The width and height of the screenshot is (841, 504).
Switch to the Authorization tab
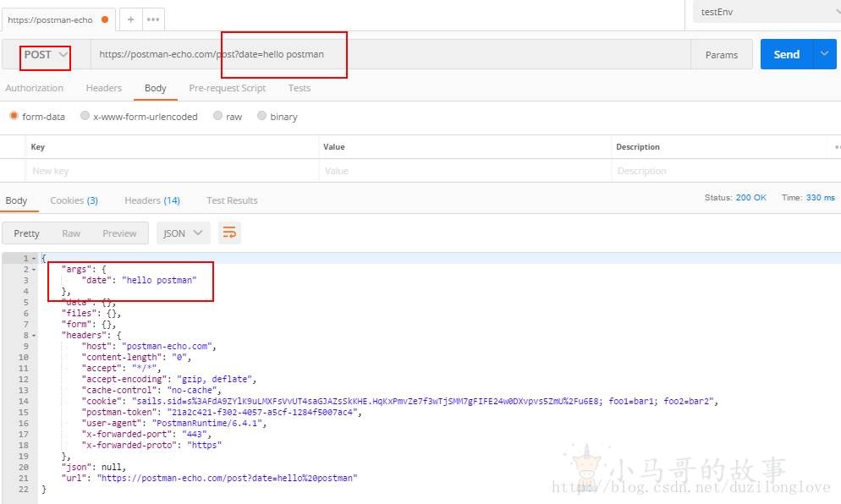[35, 88]
